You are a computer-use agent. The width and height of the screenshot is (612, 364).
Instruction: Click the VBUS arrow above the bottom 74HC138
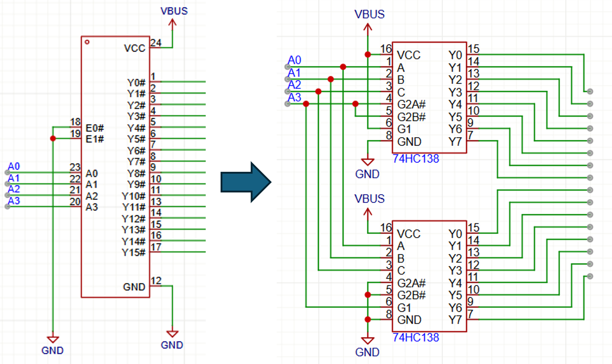pyautogui.click(x=368, y=213)
